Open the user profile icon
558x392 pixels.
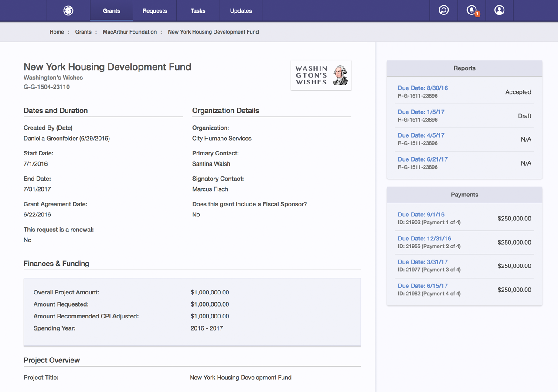tap(499, 10)
